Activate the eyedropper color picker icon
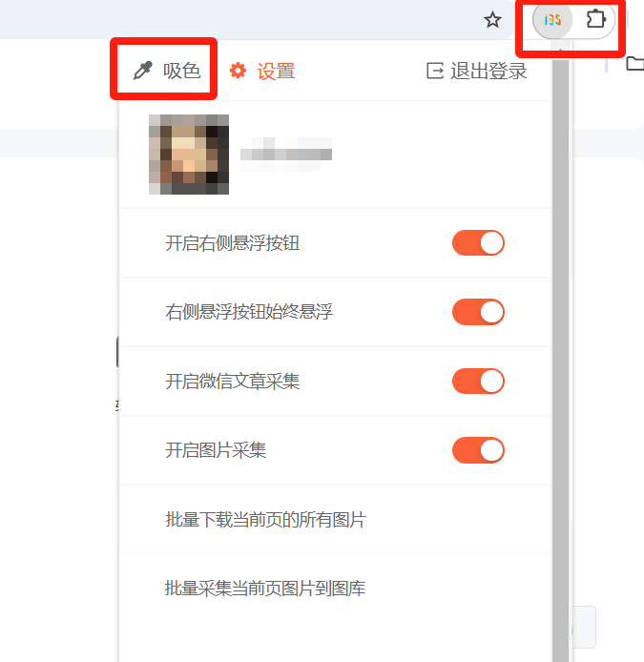 pos(143,71)
